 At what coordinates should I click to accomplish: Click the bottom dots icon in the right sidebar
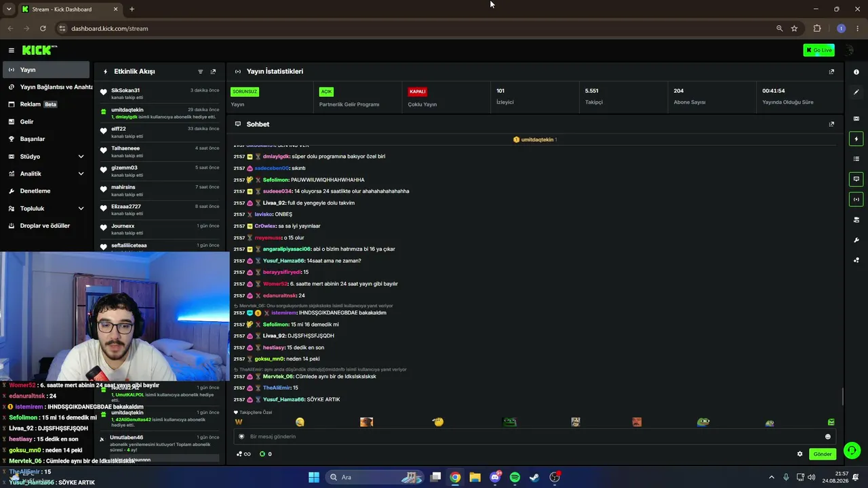856,260
